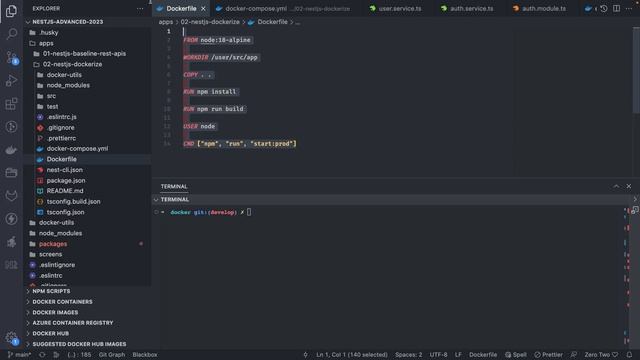Close the Dockerfile editor tab
Screen dimensions: 640x360
(x=203, y=9)
